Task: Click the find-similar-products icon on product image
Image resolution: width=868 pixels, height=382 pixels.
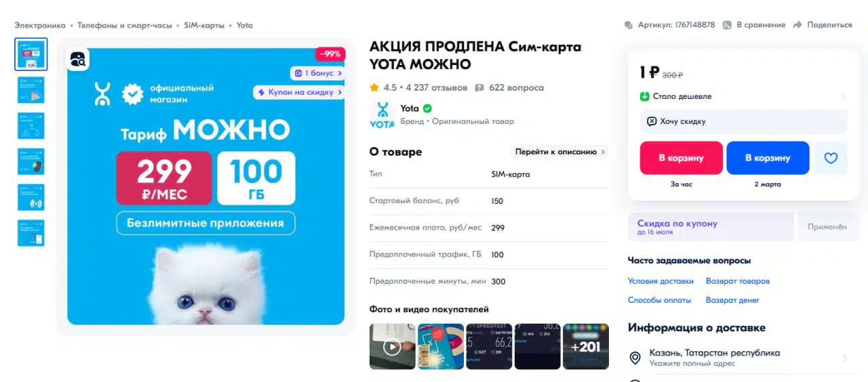Action: (x=78, y=60)
